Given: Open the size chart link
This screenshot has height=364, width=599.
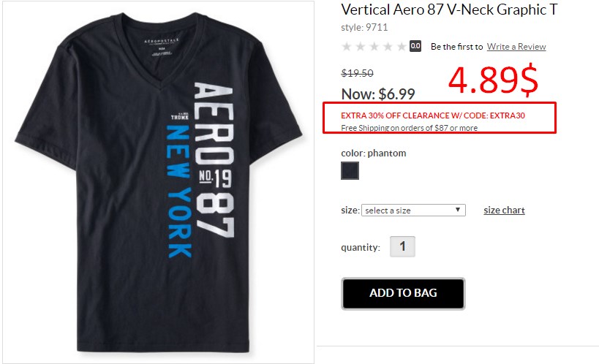Looking at the screenshot, I should (x=504, y=210).
